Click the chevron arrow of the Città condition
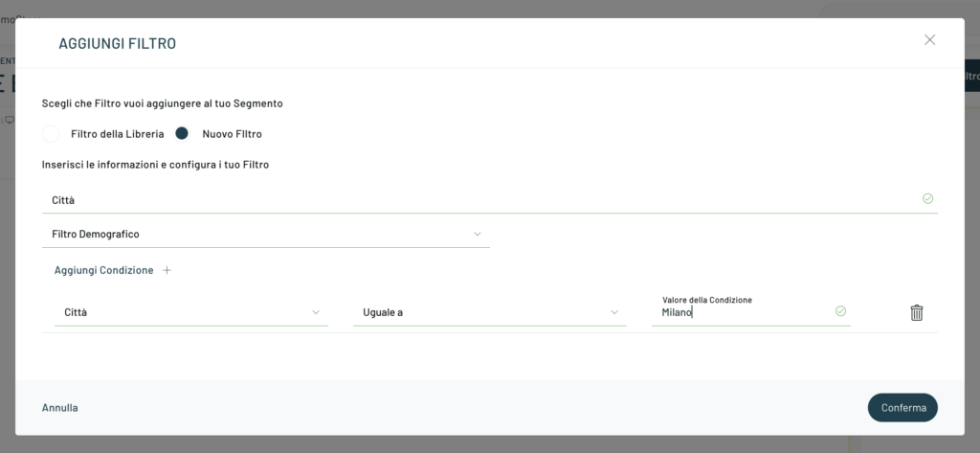This screenshot has height=453, width=980. [316, 312]
